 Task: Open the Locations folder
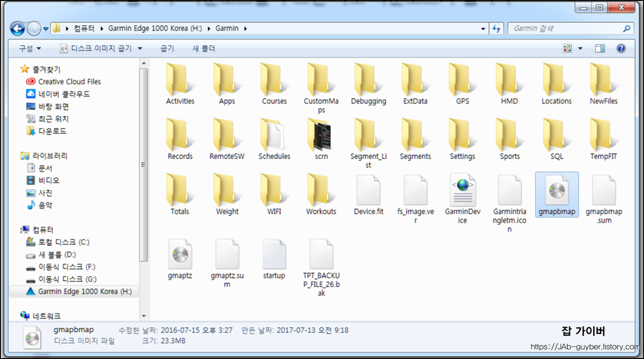click(557, 85)
